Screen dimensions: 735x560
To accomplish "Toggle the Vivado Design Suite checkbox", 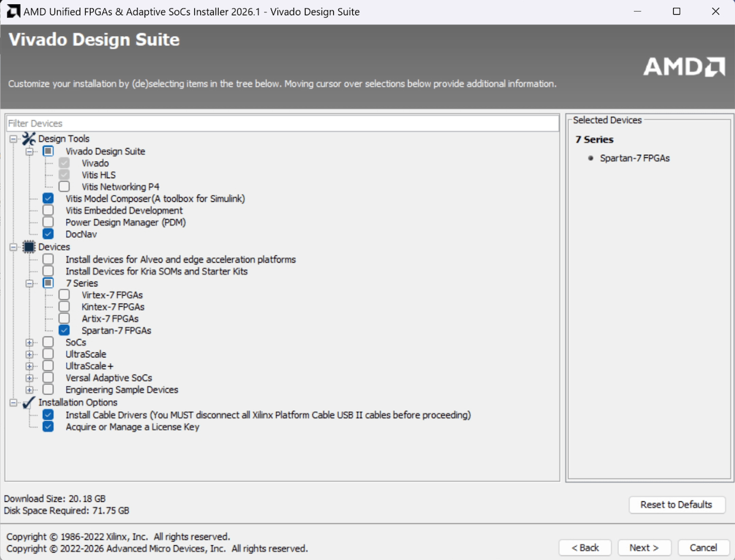I will tap(48, 151).
